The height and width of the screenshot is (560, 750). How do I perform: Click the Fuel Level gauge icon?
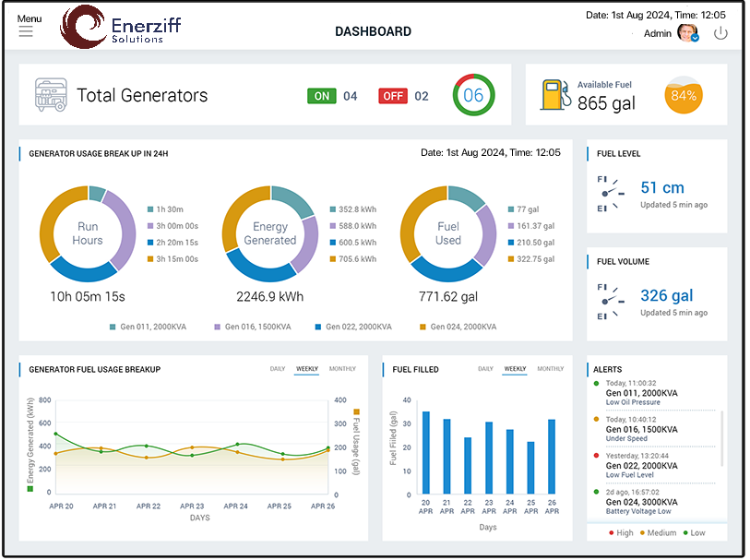coord(610,193)
